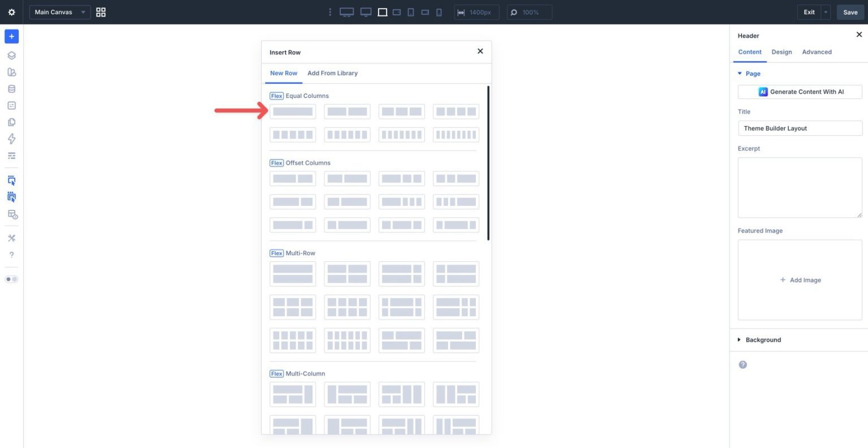The width and height of the screenshot is (868, 448).
Task: Click the copy pages icon in left sidebar
Action: pos(11,122)
